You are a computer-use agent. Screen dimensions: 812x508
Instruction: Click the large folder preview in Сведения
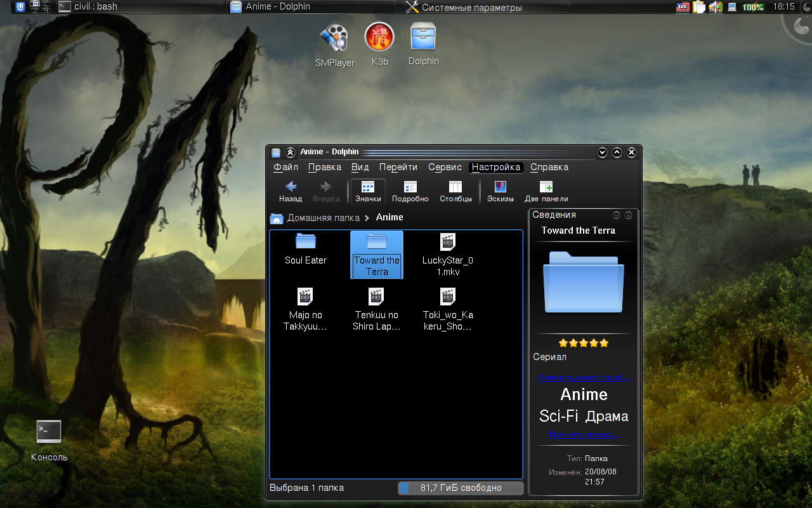coord(584,282)
